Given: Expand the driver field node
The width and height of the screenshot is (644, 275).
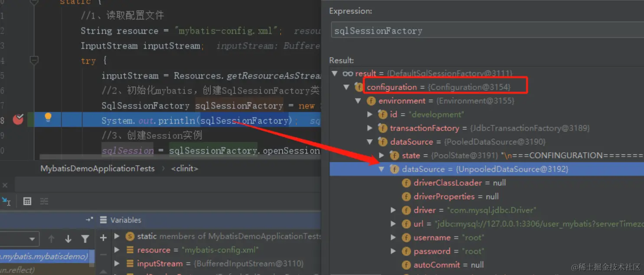Looking at the screenshot, I should tap(393, 210).
